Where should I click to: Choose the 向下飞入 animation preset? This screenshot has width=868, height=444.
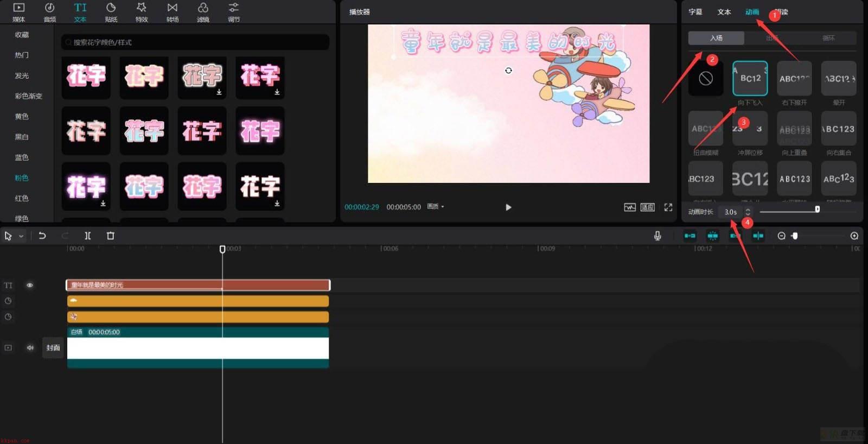pyautogui.click(x=750, y=78)
